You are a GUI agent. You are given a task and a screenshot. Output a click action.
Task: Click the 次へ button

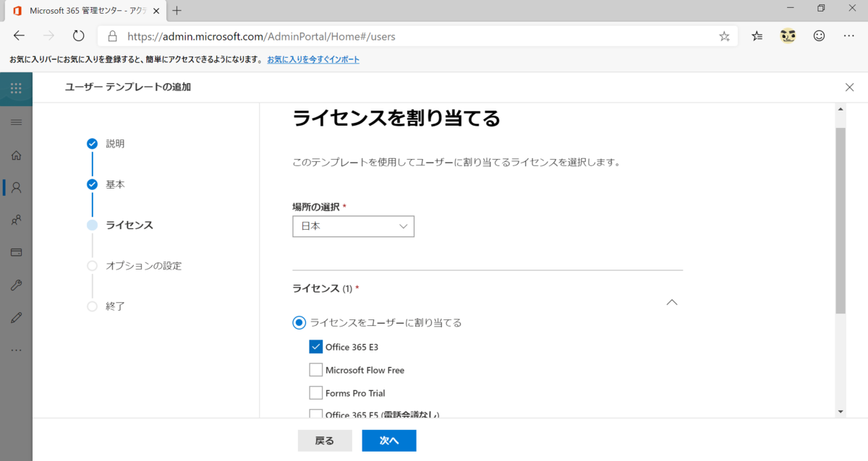[389, 441]
